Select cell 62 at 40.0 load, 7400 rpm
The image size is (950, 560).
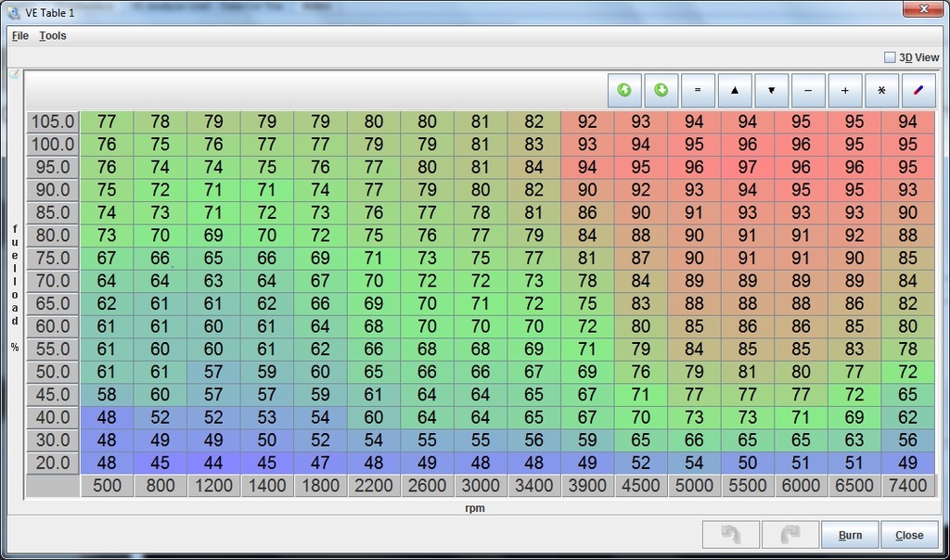907,417
